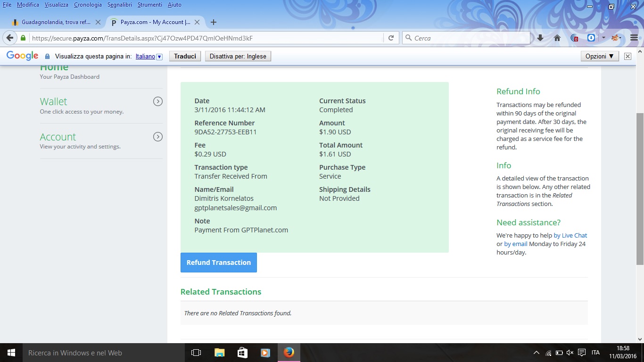This screenshot has width=644, height=362.
Task: Open the media player taskbar icon
Action: 265,353
